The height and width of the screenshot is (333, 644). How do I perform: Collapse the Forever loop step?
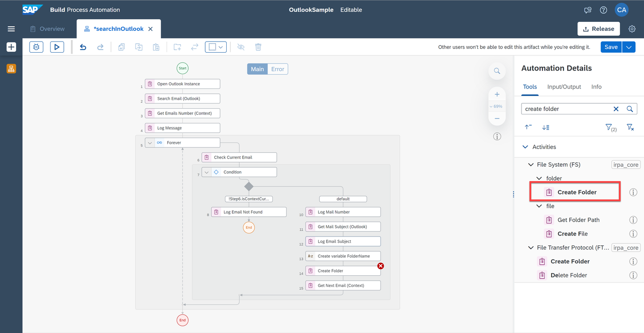(150, 143)
